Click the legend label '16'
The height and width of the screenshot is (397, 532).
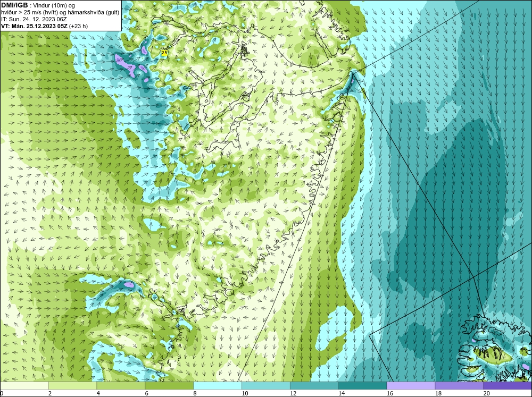tap(389, 393)
